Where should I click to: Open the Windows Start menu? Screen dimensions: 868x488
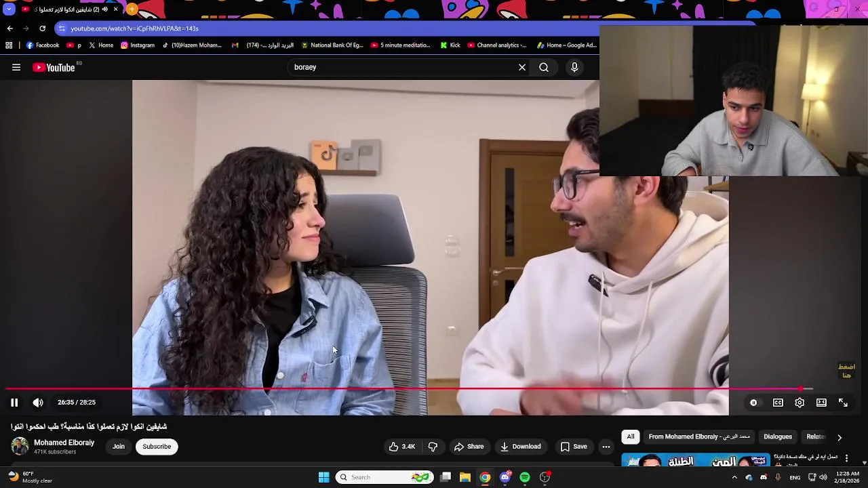(x=323, y=477)
